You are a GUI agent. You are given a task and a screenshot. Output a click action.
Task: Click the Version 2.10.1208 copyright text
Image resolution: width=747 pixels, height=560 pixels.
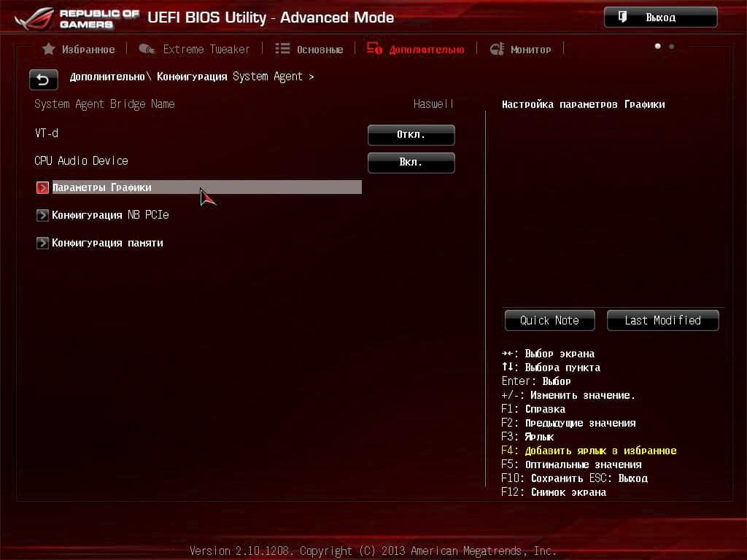(373, 551)
